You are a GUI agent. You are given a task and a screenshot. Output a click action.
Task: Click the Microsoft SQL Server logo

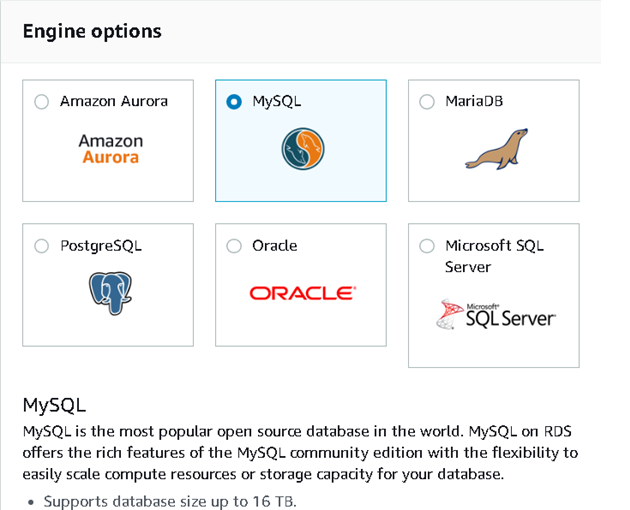(497, 315)
